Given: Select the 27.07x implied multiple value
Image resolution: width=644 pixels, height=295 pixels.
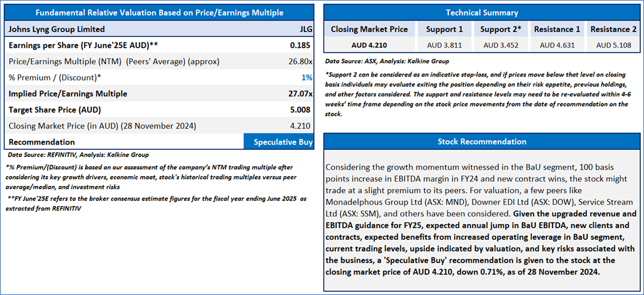Looking at the screenshot, I should pyautogui.click(x=300, y=94).
